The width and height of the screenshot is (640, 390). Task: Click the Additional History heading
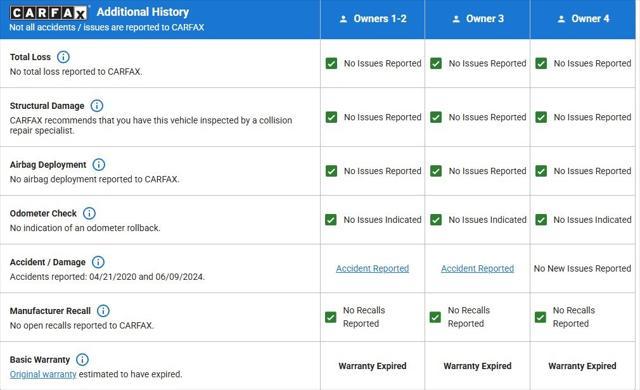coord(143,12)
